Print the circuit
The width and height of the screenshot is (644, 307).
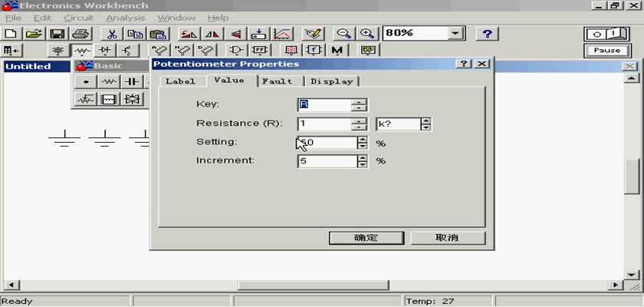tap(80, 34)
